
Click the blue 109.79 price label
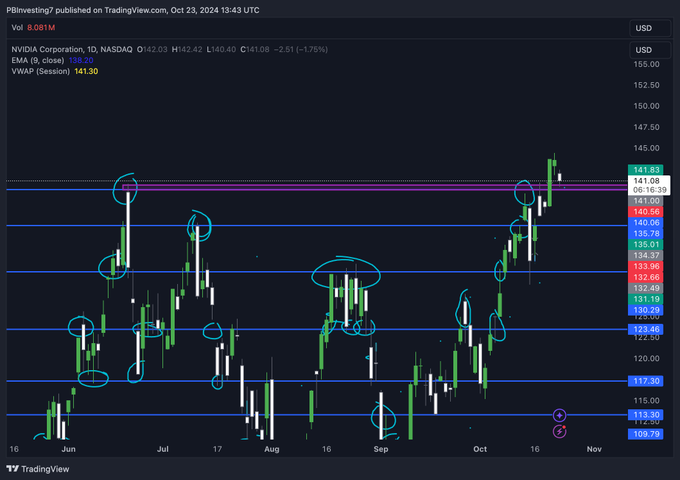(x=645, y=434)
